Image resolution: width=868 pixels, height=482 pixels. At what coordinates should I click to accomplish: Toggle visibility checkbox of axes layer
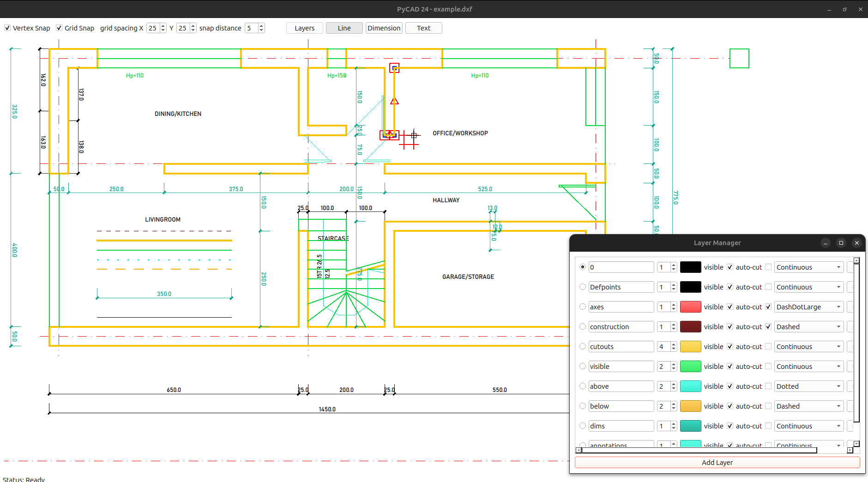[730, 307]
